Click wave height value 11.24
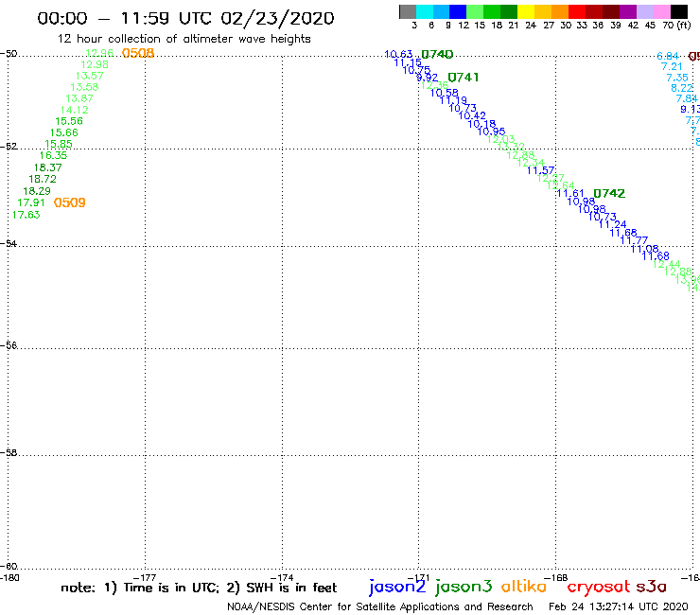Screen dimensions: 700x615 613,224
